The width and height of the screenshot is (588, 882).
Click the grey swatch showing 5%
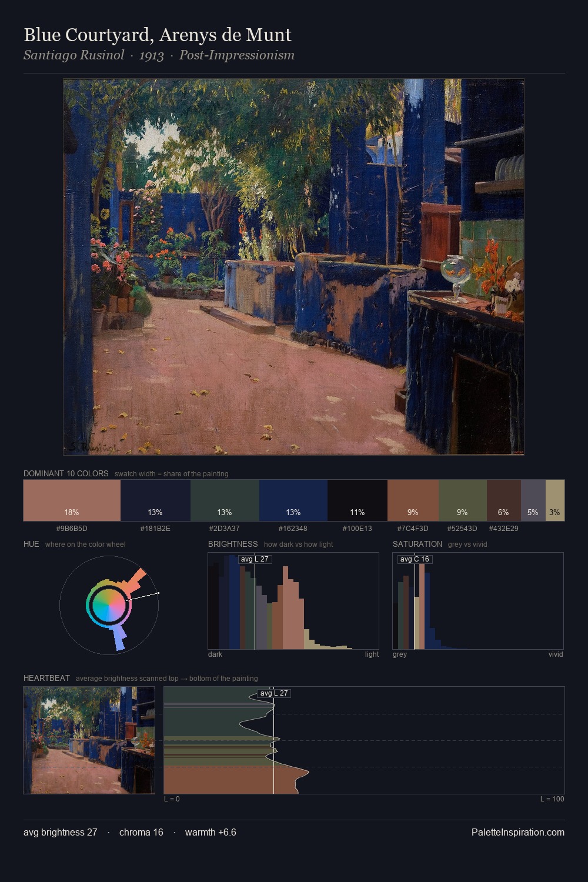click(533, 500)
